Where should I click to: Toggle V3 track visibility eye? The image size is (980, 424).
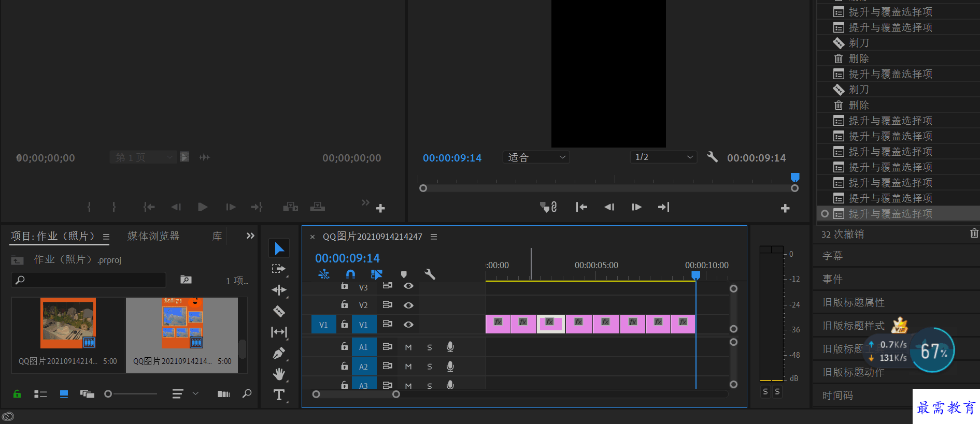click(x=408, y=286)
